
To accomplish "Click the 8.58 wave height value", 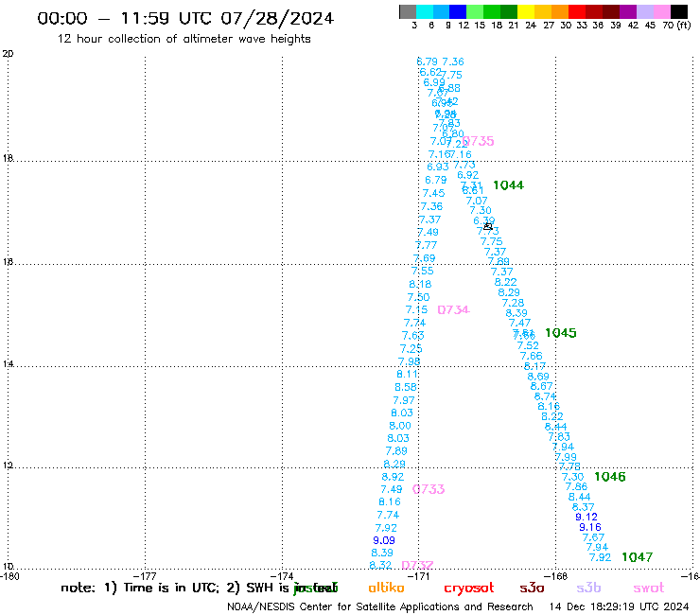I will coord(406,387).
